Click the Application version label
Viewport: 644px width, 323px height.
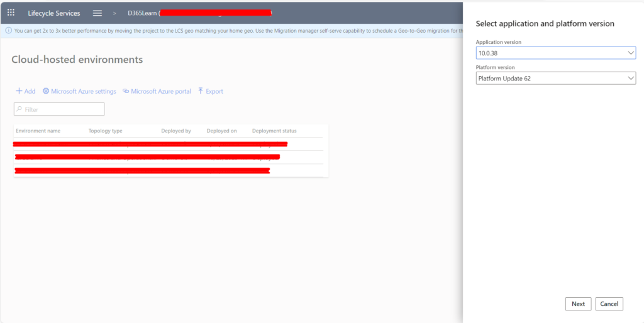[499, 42]
